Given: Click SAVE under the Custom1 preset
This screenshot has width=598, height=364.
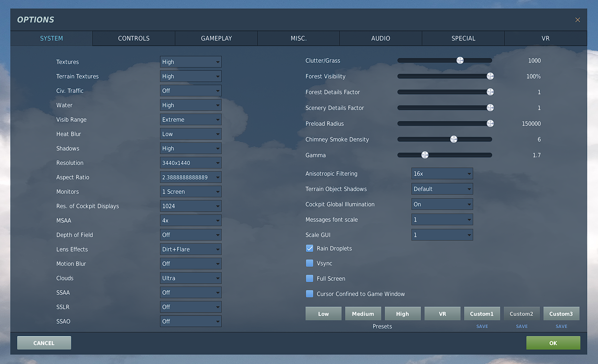Looking at the screenshot, I should tap(482, 326).
